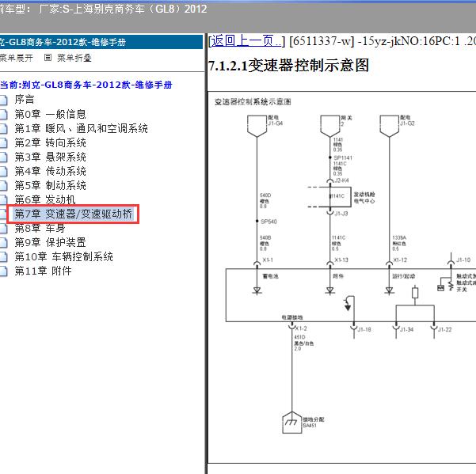476x474 pixels.
Task: Click the page icon beside 第3章 悬架系统
Action: [3, 157]
